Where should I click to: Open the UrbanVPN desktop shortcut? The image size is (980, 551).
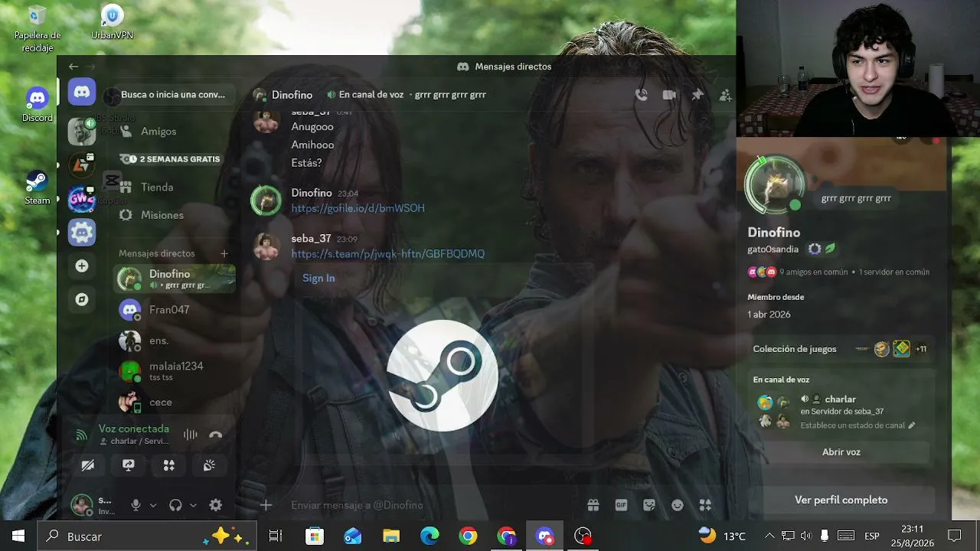coord(113,23)
